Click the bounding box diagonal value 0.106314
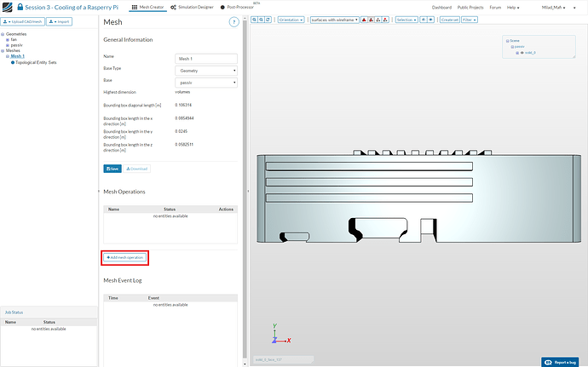Screen dimensions: 588x367 point(183,105)
